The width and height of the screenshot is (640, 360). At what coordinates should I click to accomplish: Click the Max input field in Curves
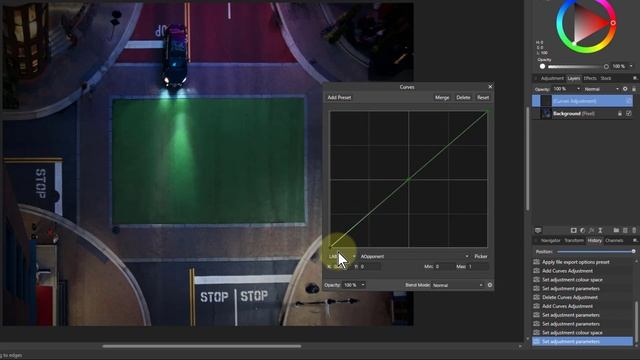click(478, 266)
